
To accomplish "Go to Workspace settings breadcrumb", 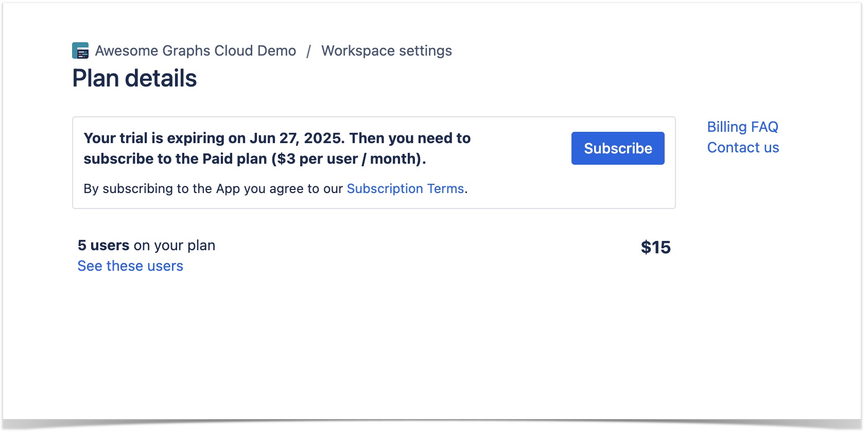I will [x=386, y=50].
